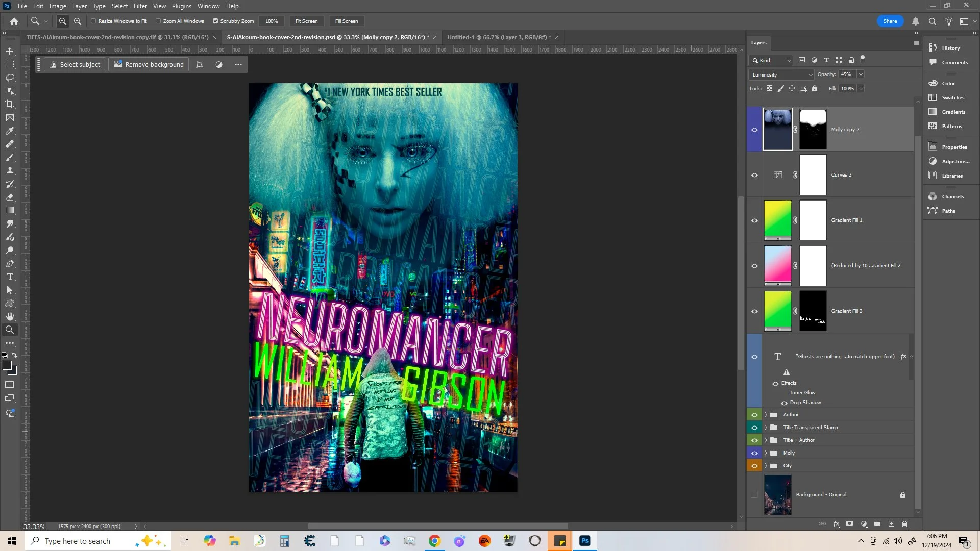Enable the Resize Windows to Fit checkbox
The height and width of the screenshot is (551, 980).
coord(94,21)
